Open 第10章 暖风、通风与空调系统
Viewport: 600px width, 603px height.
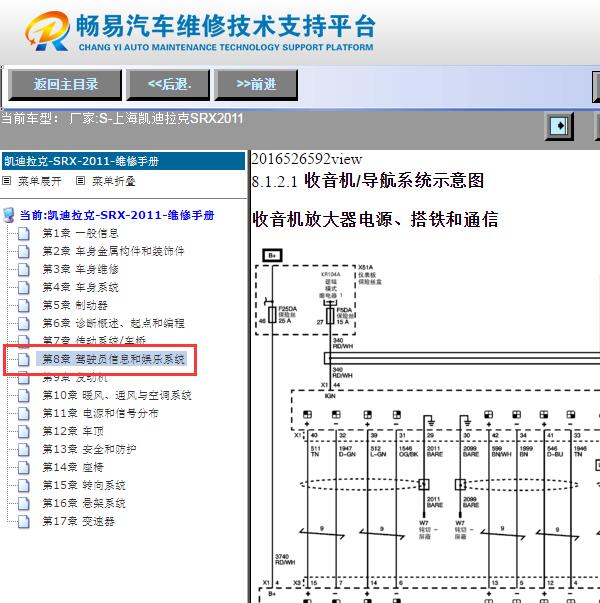click(117, 395)
